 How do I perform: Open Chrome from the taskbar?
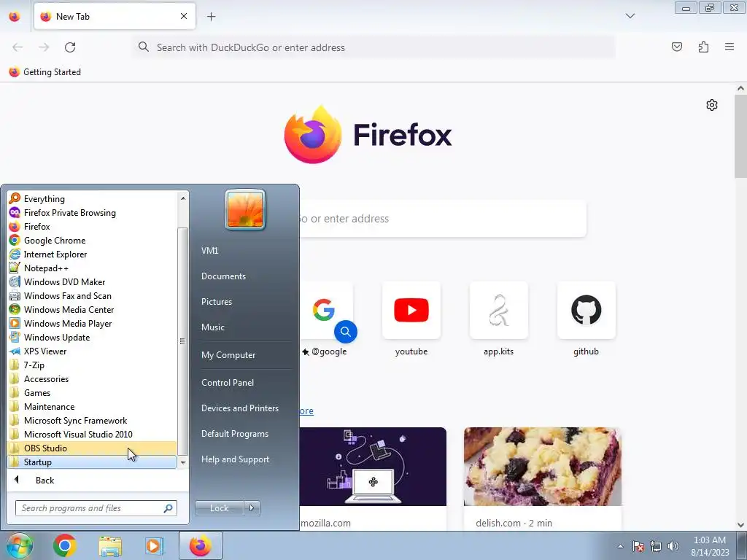coord(65,545)
